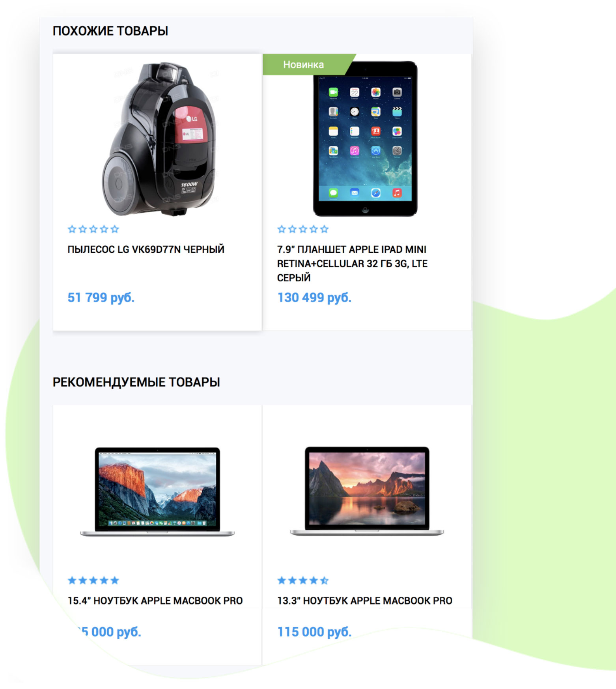Click the 15.4" MacBook Pro laptop image
This screenshot has width=616, height=689.
click(x=157, y=492)
